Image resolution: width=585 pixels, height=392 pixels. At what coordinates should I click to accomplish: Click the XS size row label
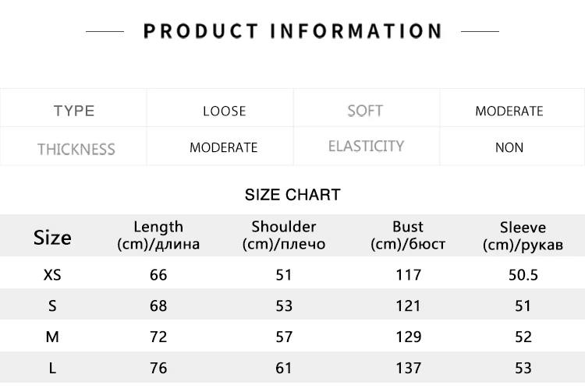(x=52, y=275)
